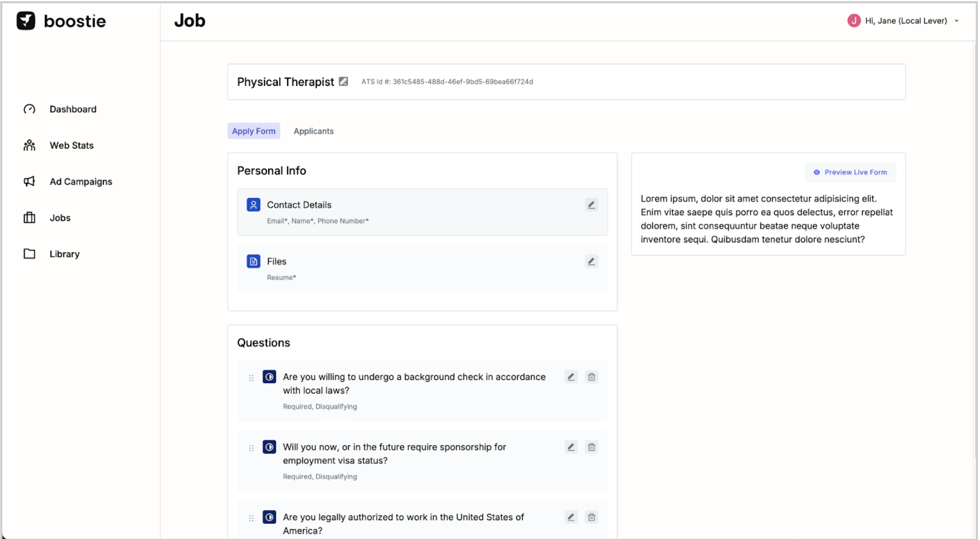The height and width of the screenshot is (540, 980).
Task: Navigate to the Jobs section
Action: (60, 218)
